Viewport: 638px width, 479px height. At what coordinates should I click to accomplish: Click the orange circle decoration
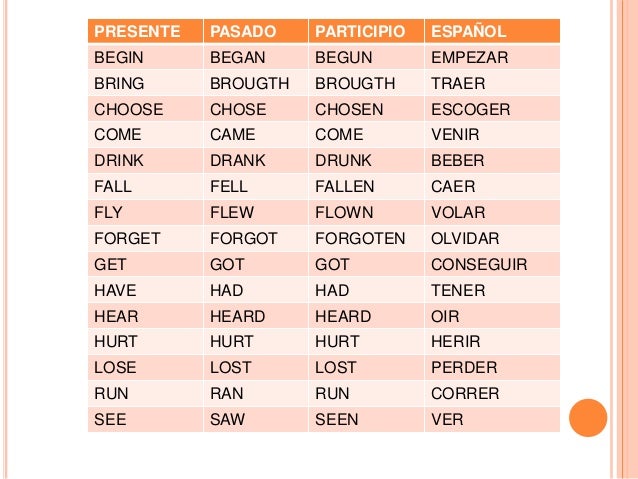pyautogui.click(x=588, y=418)
